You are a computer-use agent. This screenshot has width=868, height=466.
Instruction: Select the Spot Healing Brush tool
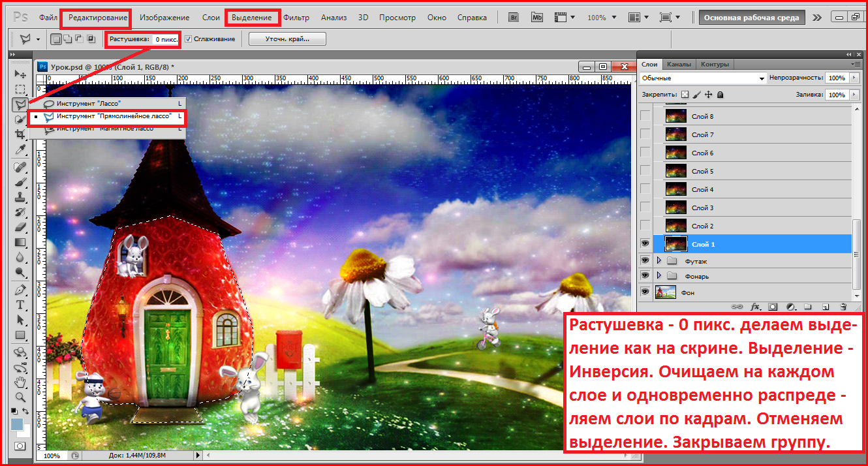(20, 167)
